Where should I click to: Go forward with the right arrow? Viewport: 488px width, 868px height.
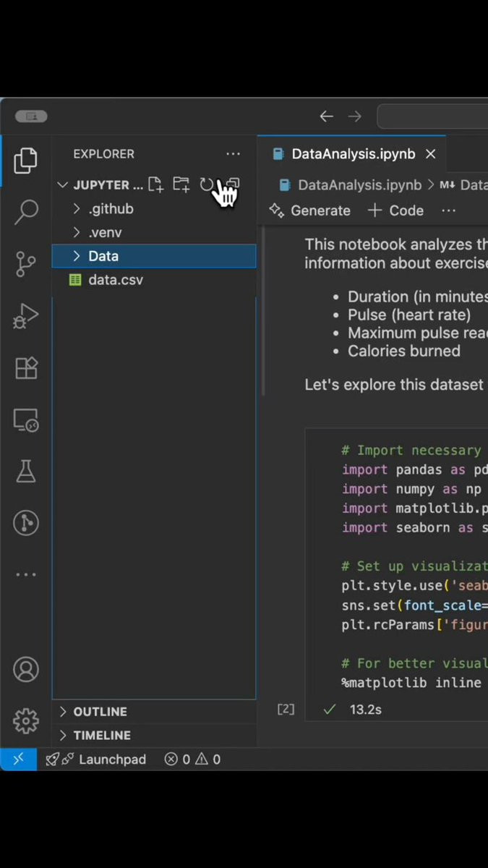point(355,116)
